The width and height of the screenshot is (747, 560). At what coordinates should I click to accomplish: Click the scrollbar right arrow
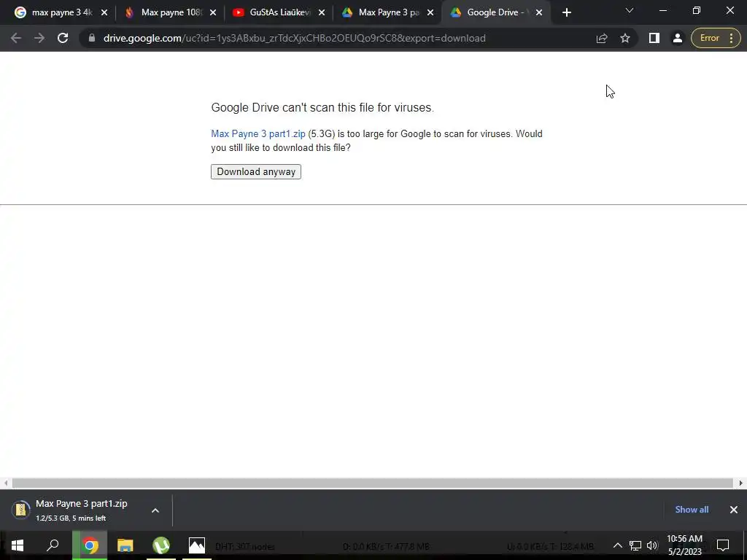click(x=741, y=483)
